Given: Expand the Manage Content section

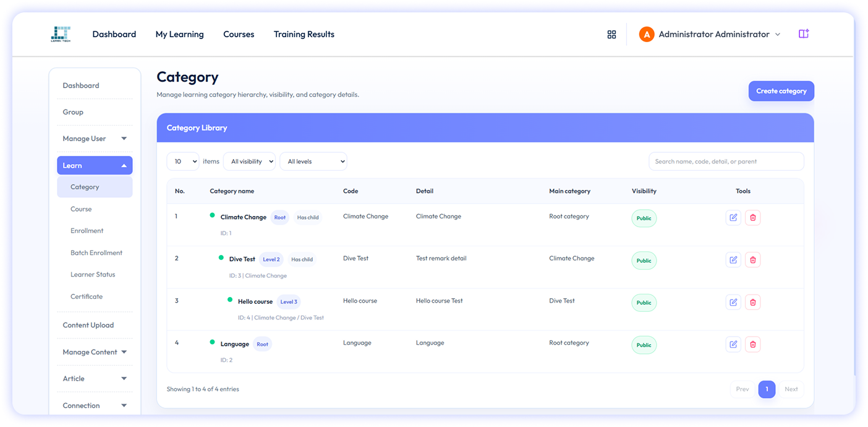Looking at the screenshot, I should click(x=95, y=352).
